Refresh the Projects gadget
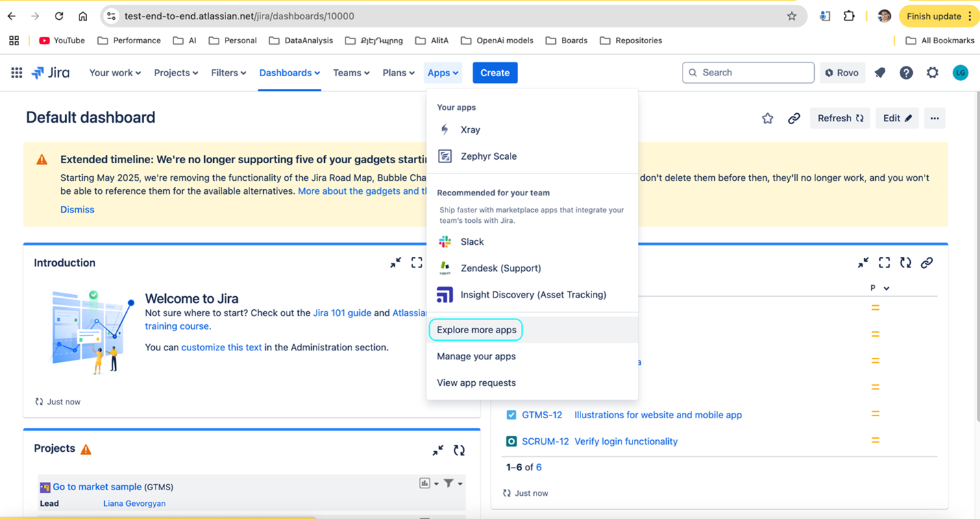980x519 pixels. [459, 450]
